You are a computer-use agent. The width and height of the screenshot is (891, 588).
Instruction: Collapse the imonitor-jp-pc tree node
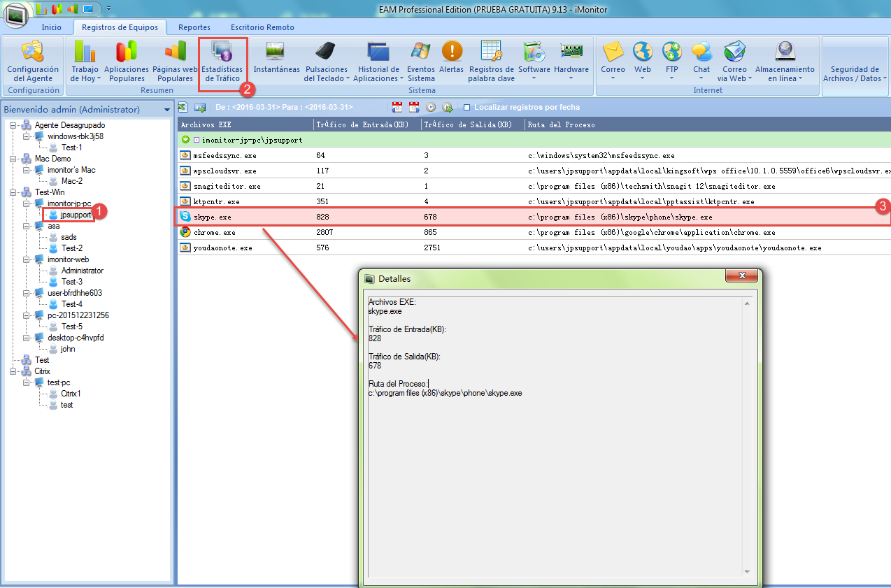(26, 203)
